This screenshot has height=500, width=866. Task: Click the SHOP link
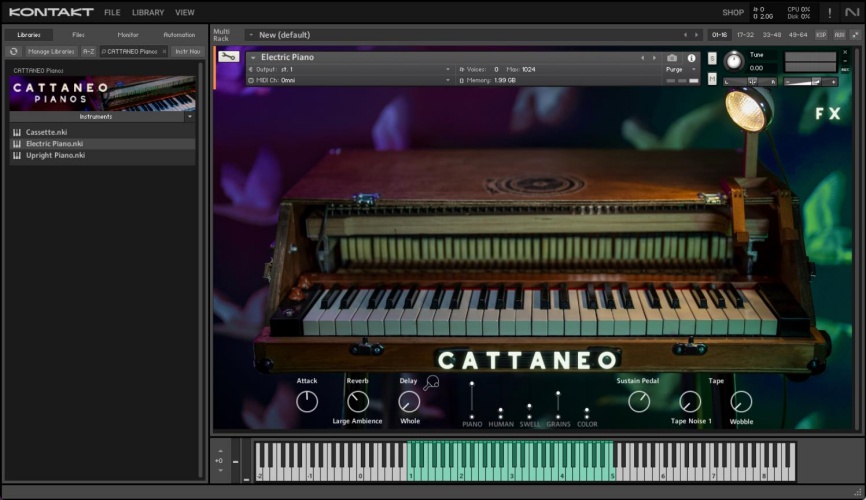(x=733, y=13)
